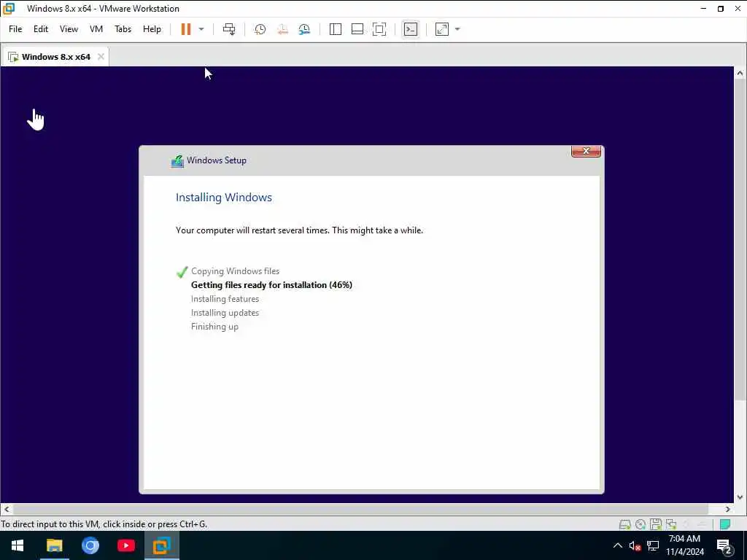
Task: Click 'Getting files ready for installation (46%)'
Action: click(271, 285)
